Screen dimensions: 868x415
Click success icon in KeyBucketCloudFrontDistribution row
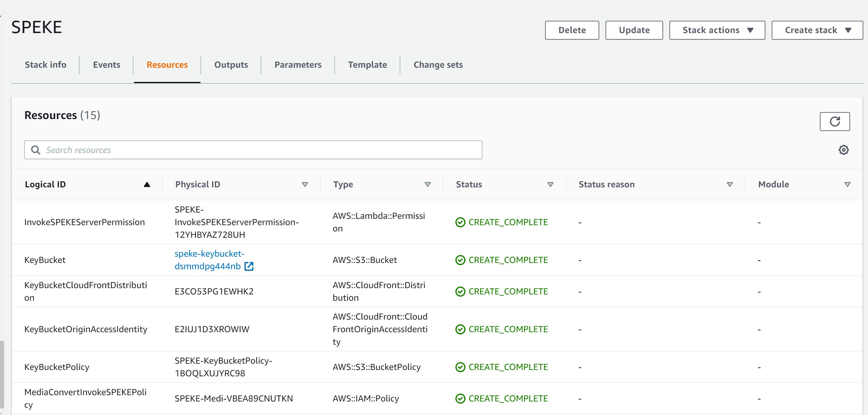tap(460, 292)
